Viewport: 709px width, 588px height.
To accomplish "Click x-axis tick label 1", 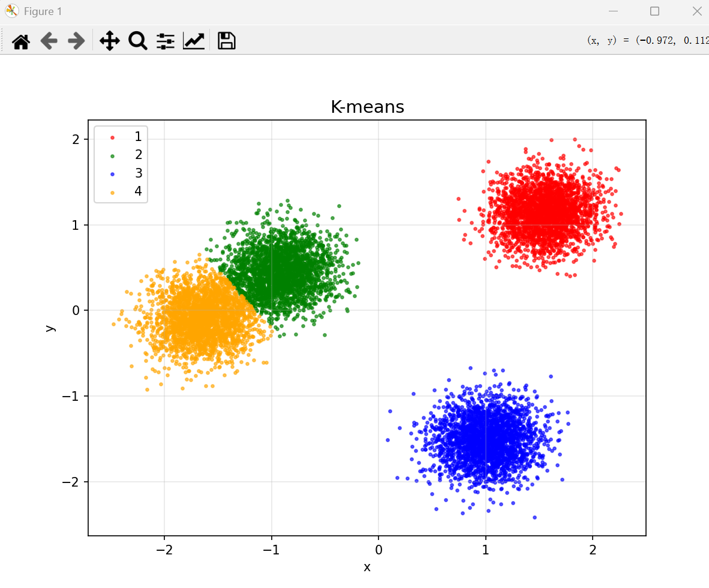I will [486, 550].
